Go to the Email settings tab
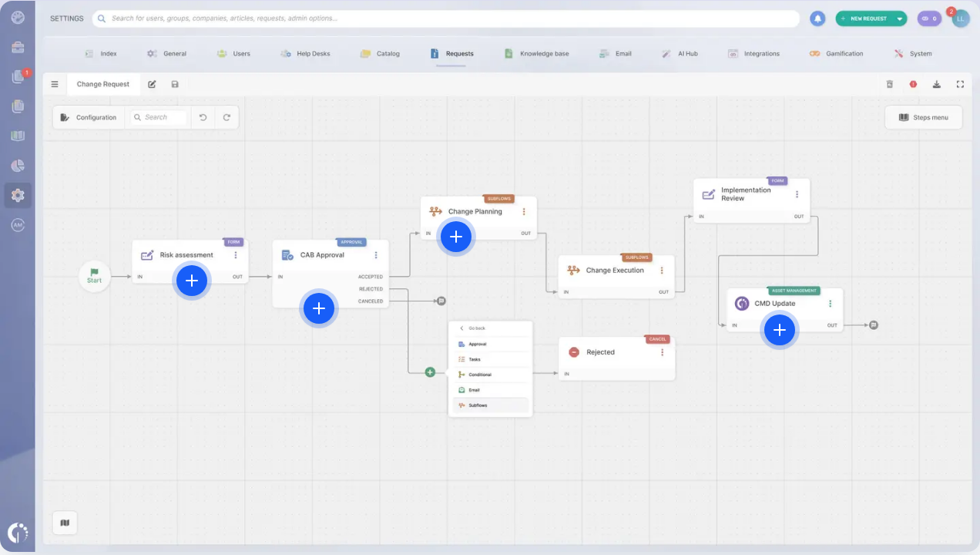This screenshot has height=555, width=980. point(615,54)
